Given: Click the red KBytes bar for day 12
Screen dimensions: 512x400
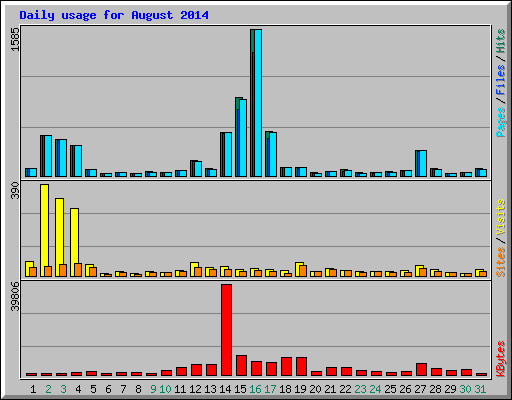Looking at the screenshot, I should click(x=196, y=370).
